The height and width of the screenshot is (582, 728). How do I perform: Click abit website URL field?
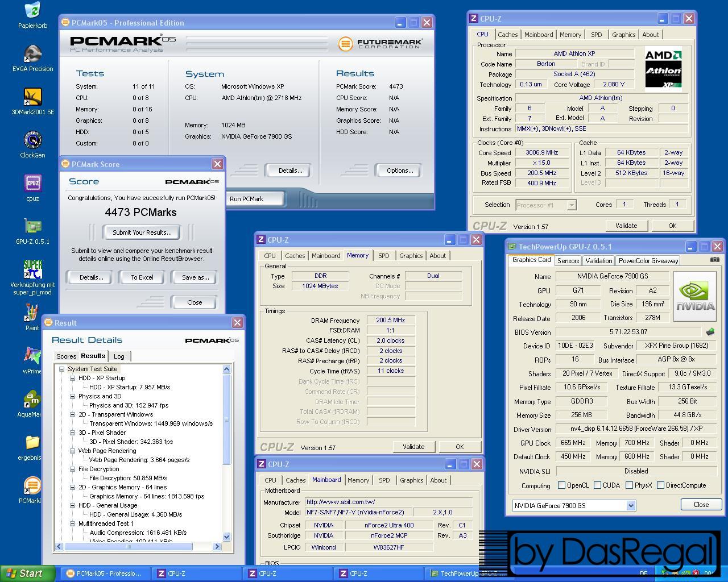pos(388,502)
